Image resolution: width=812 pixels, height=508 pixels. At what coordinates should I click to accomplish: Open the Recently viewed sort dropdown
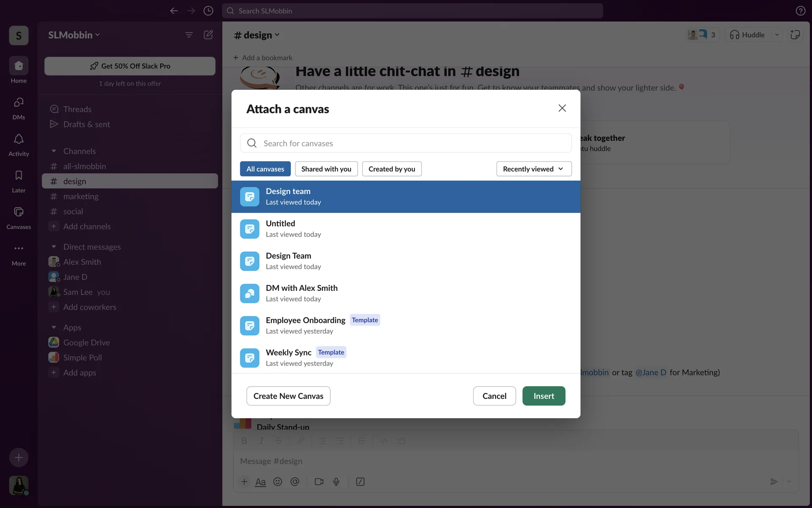534,169
